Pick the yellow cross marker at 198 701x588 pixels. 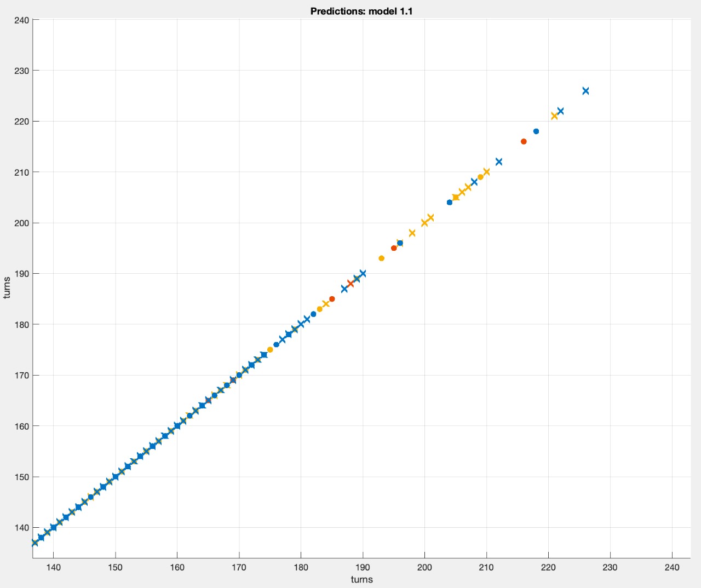(x=412, y=233)
